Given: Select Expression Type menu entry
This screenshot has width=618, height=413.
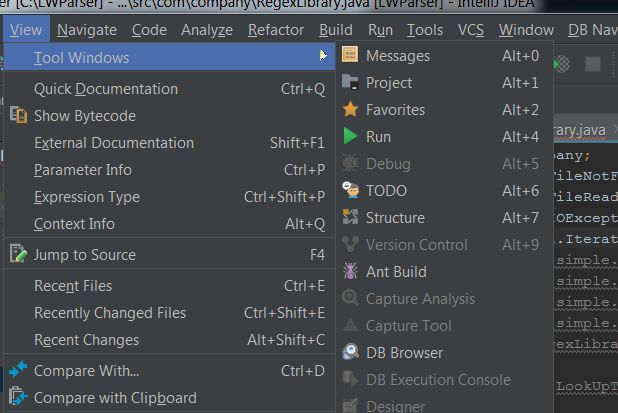Looking at the screenshot, I should click(x=87, y=197).
